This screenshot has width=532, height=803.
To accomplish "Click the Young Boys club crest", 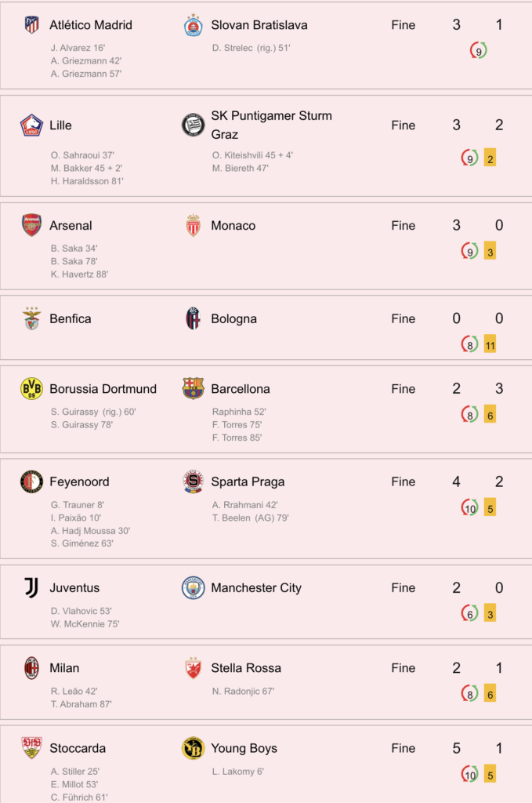I will [x=194, y=748].
